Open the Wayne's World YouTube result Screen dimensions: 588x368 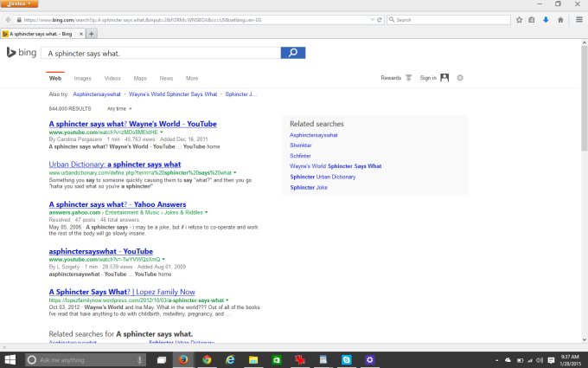coord(133,124)
